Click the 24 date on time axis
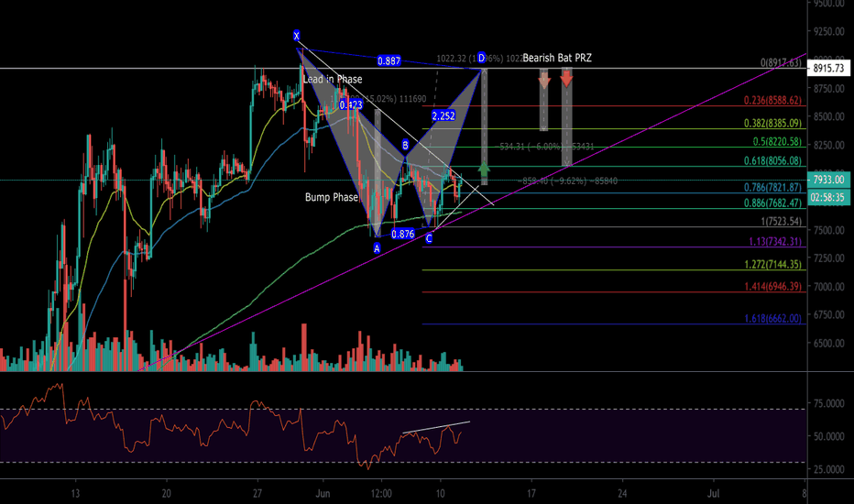This screenshot has height=504, width=854. coord(622,494)
